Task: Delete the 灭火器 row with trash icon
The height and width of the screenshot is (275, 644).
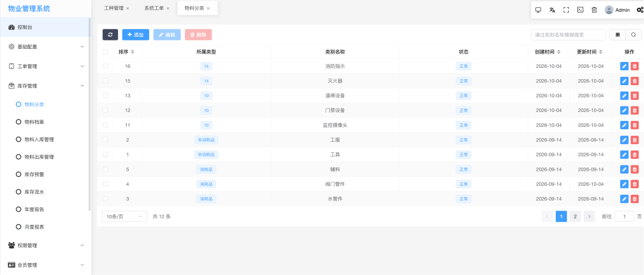Action: coord(634,81)
